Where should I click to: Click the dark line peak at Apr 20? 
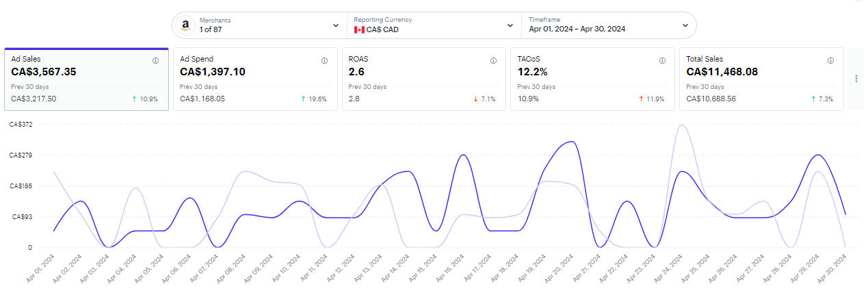[571, 142]
